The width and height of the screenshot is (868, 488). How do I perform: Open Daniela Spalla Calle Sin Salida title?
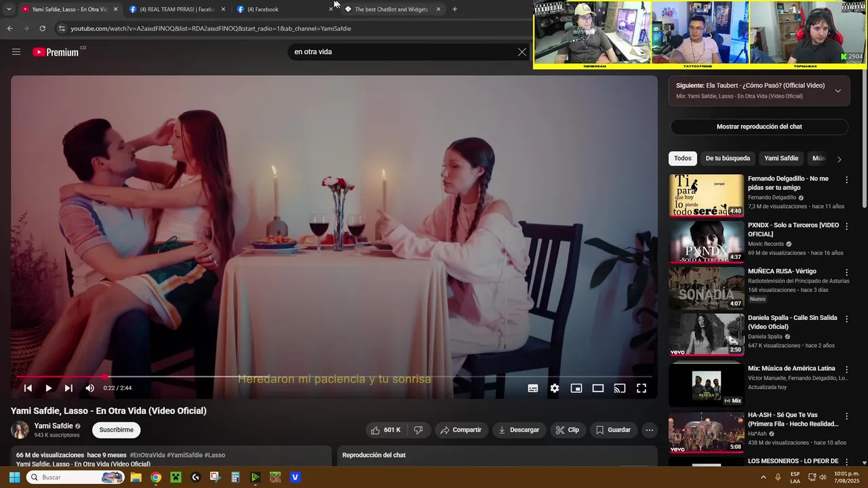(x=793, y=322)
